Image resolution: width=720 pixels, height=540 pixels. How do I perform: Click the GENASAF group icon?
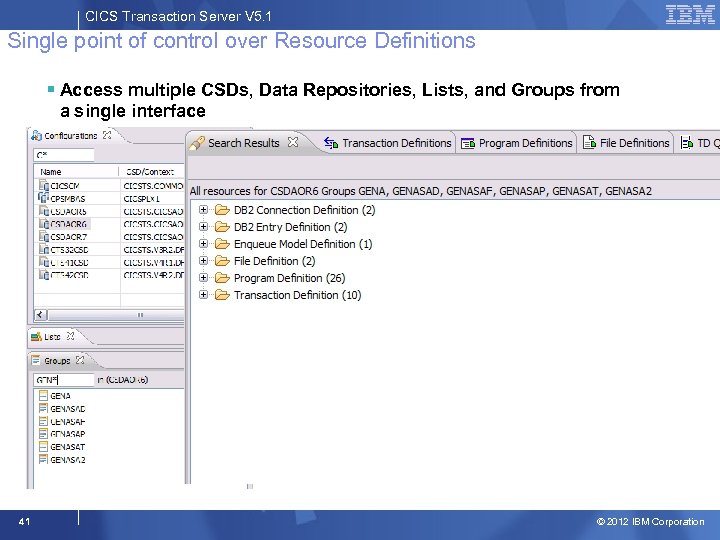coord(44,421)
